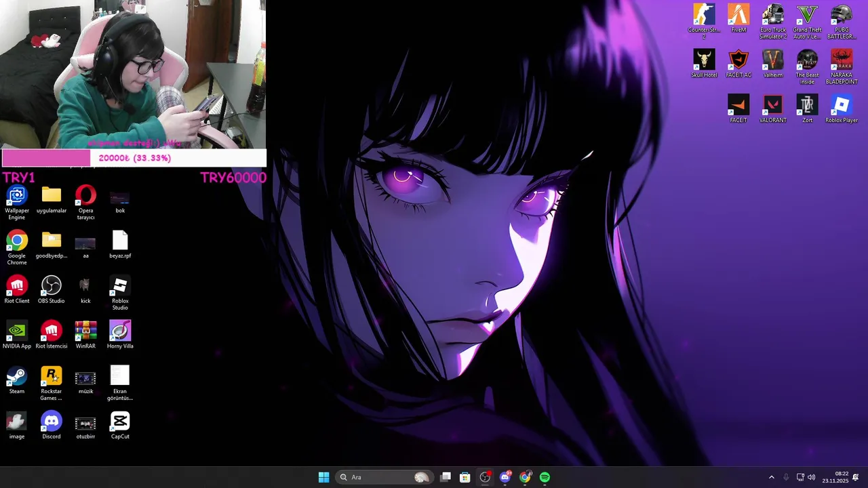Viewport: 868px width, 488px height.
Task: Launch NARAKA BLADEPOINT shortcut
Action: 842,67
